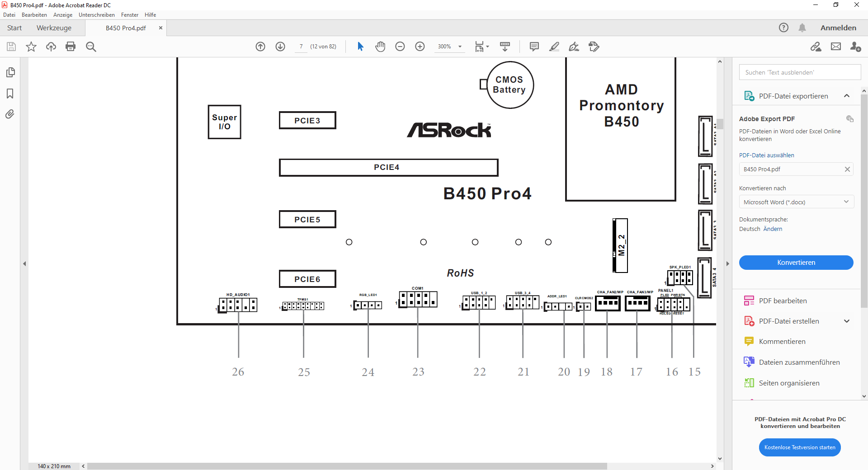Click the Save file icon
The width and height of the screenshot is (868, 470).
(11, 47)
